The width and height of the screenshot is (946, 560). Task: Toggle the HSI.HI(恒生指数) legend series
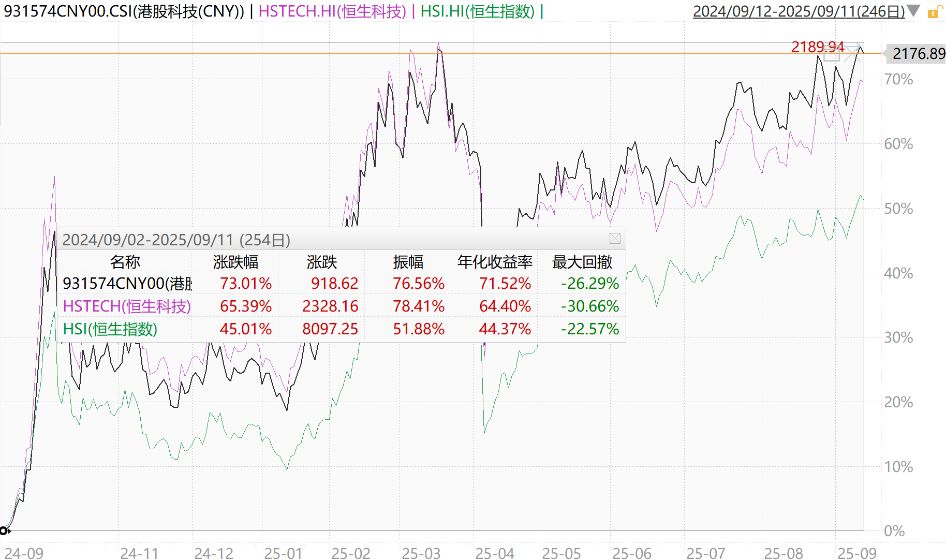click(477, 11)
